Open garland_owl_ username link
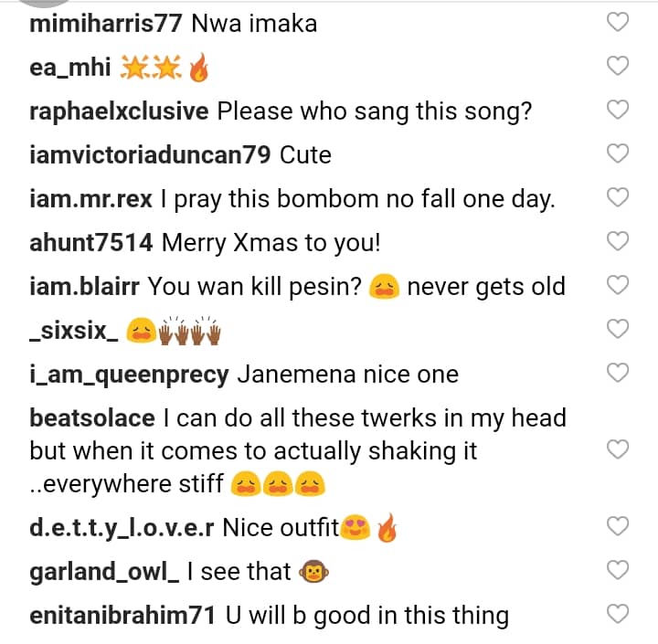 [104, 572]
